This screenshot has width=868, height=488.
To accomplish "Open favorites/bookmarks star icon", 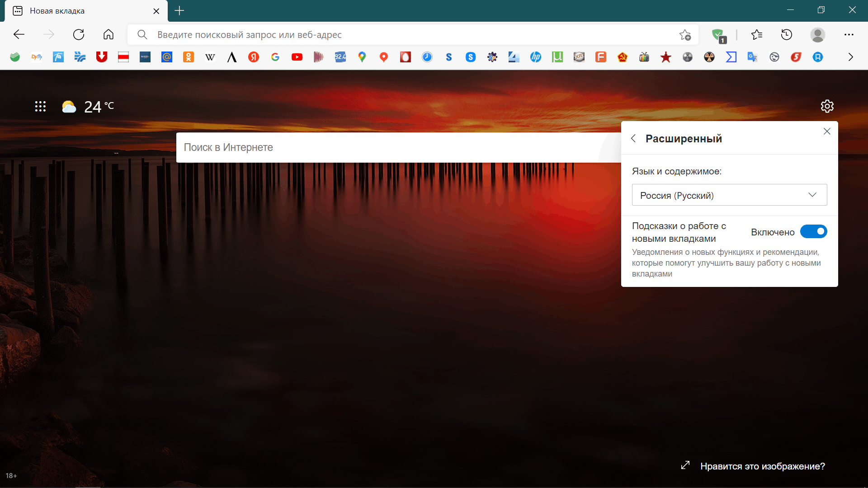I will pyautogui.click(x=756, y=34).
